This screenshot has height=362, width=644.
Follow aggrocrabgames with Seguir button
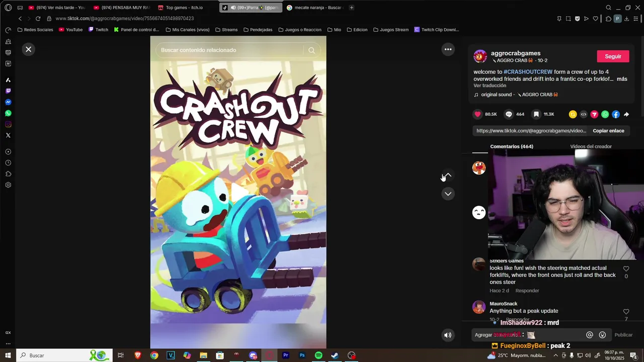[x=613, y=56]
